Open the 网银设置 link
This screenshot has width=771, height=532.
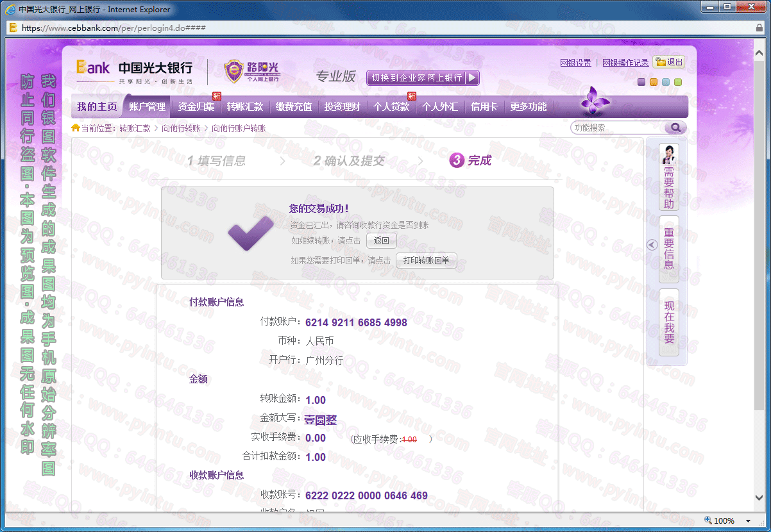575,63
